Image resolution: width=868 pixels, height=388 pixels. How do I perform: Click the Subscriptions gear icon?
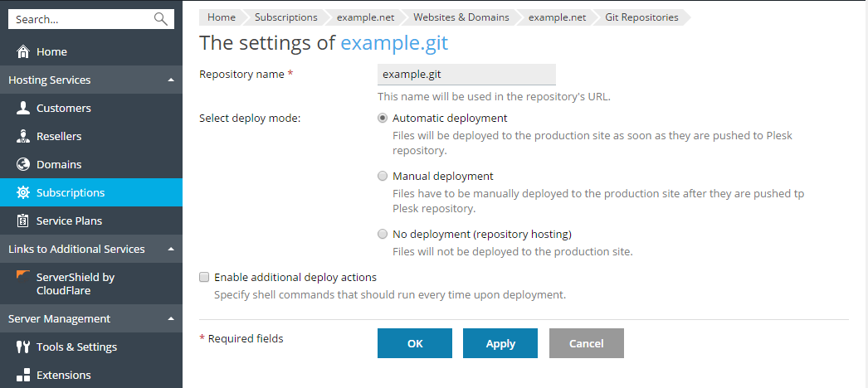coord(23,192)
